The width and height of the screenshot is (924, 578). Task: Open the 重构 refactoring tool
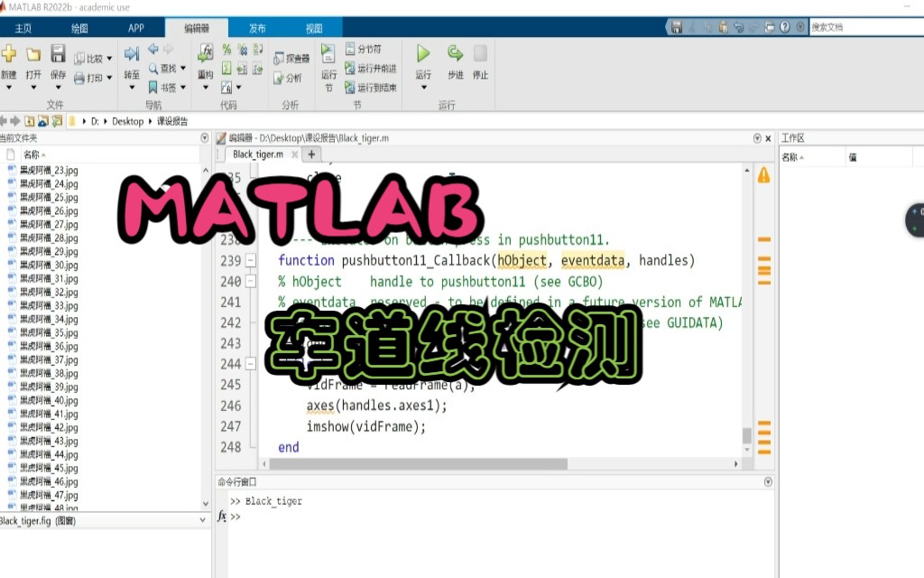click(206, 54)
